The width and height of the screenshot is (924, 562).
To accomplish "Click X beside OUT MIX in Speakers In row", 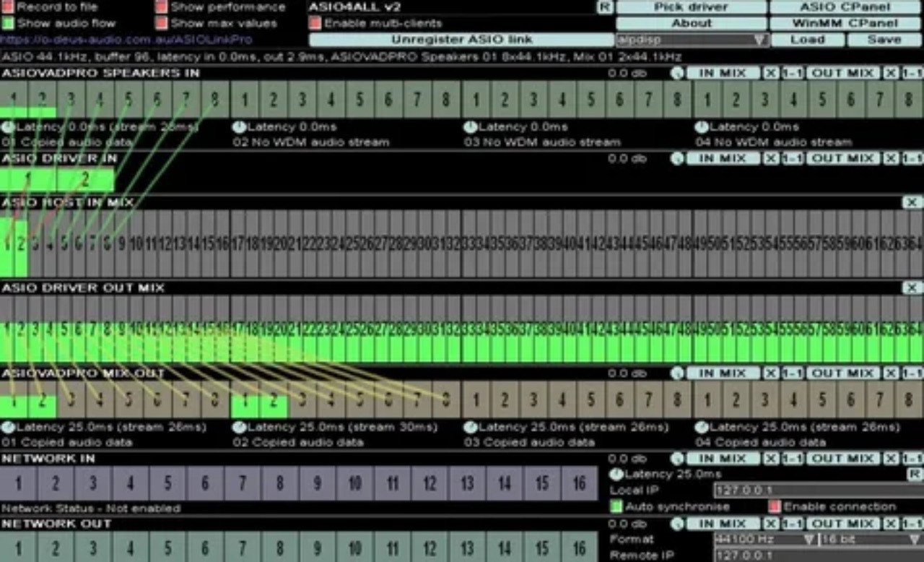I will point(891,73).
